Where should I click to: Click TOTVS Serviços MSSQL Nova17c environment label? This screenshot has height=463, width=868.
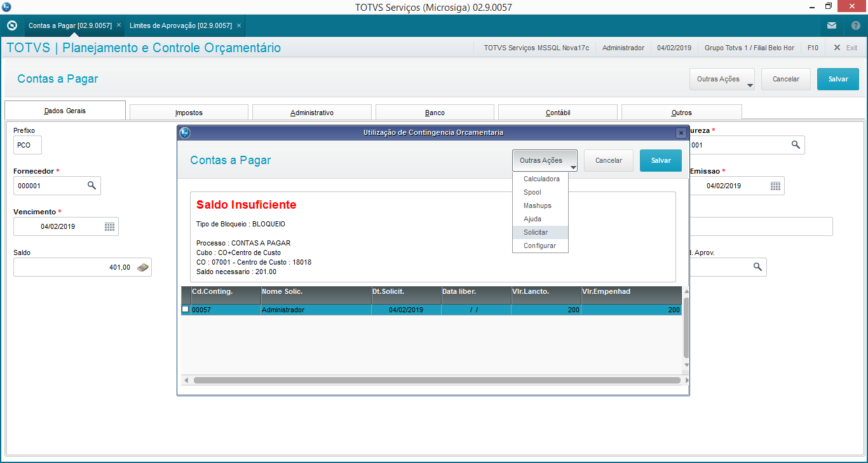click(536, 48)
